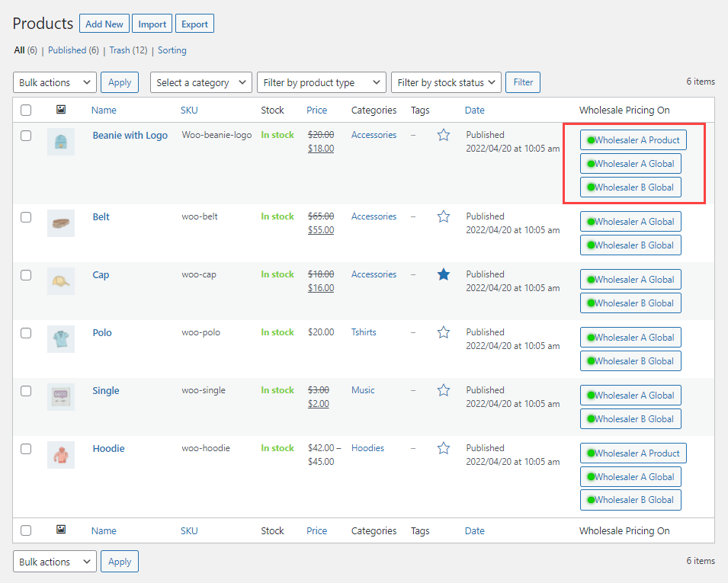Viewport: 728px width, 583px height.
Task: Open the Polo product thumbnail
Action: click(x=61, y=338)
